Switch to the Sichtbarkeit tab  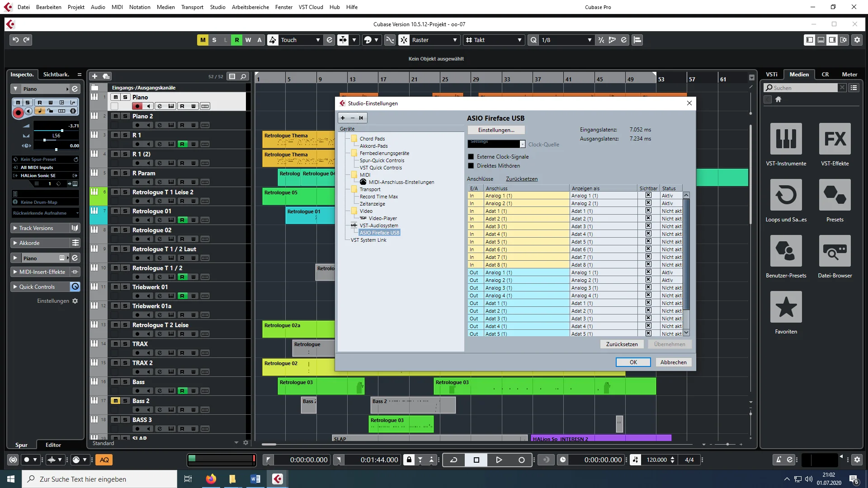[56, 75]
